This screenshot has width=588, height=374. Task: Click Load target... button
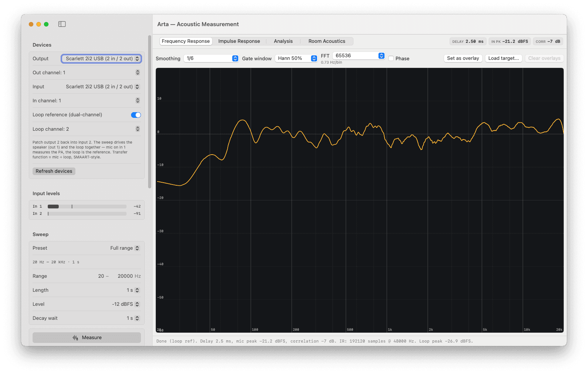click(504, 58)
